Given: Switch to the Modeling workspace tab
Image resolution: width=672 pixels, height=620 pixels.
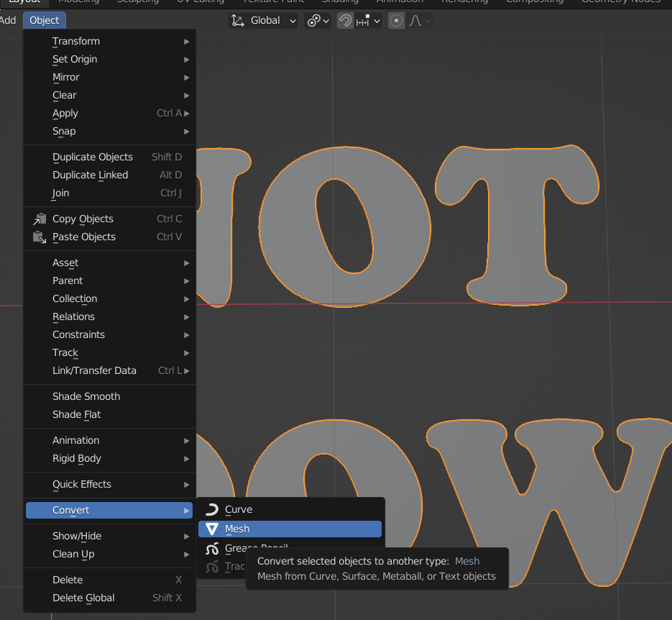Looking at the screenshot, I should tap(78, 1).
